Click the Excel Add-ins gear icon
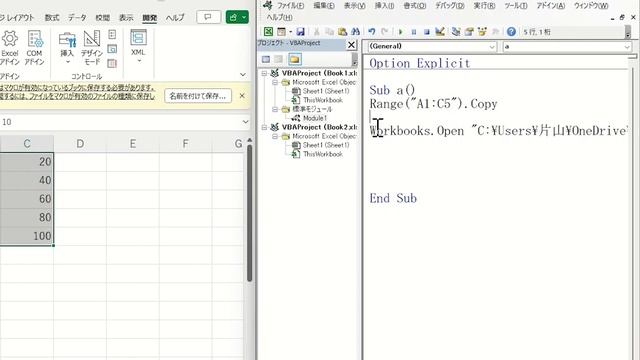The width and height of the screenshot is (640, 360). [10, 48]
